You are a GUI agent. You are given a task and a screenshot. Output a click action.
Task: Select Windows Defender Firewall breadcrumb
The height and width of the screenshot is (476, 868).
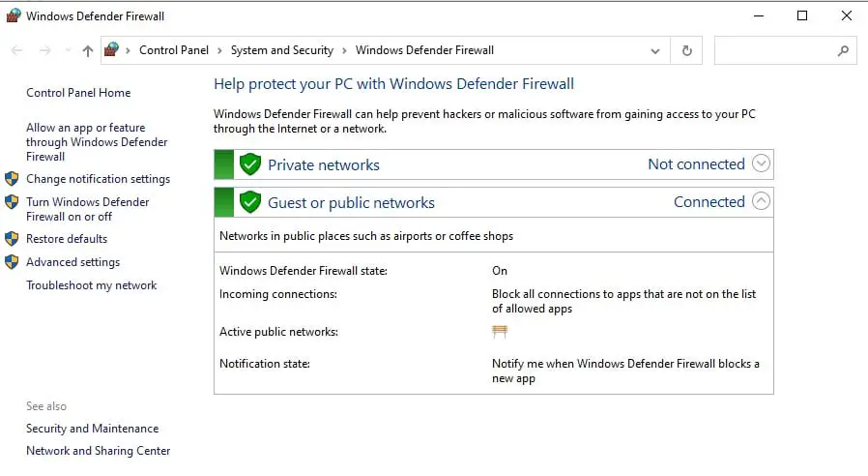pyautogui.click(x=424, y=50)
